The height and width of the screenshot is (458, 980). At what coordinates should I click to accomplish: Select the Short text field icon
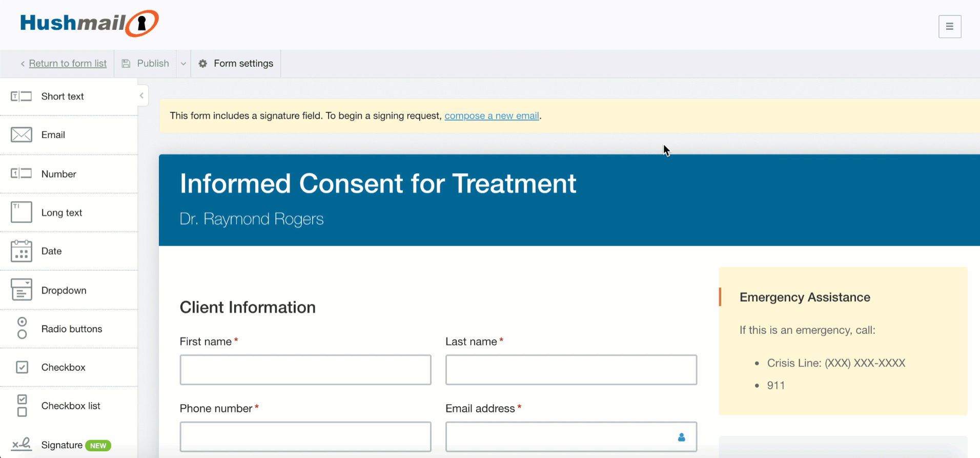[x=21, y=96]
